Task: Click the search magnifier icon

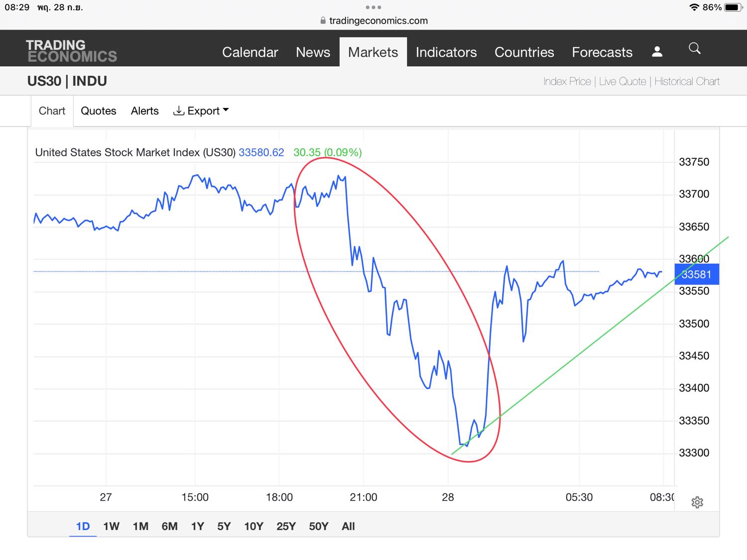Action: pyautogui.click(x=694, y=49)
